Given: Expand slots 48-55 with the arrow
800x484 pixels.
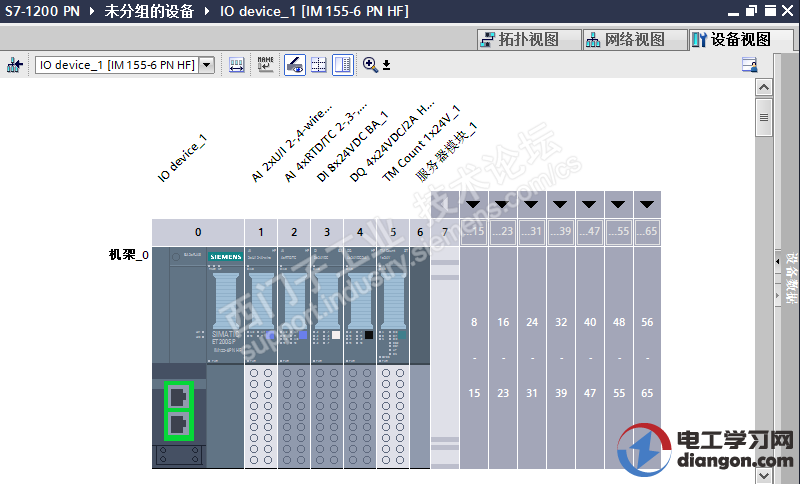Looking at the screenshot, I should click(618, 205).
